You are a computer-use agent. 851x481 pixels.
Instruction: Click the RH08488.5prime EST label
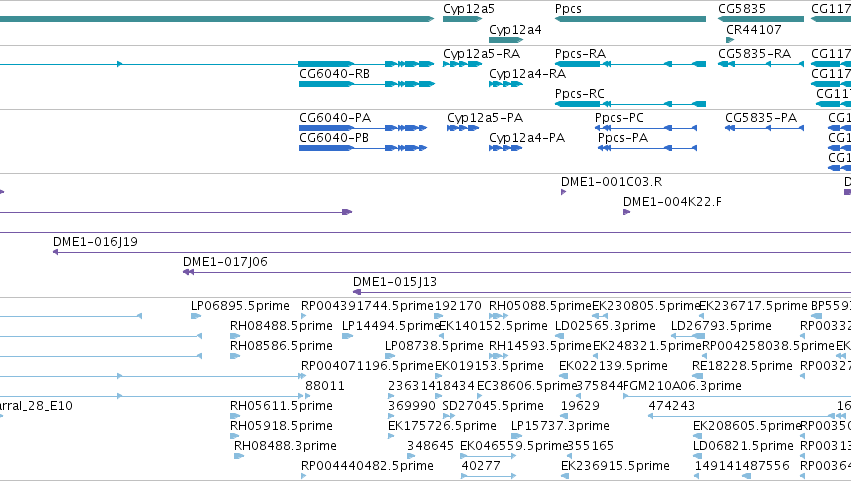(x=281, y=326)
